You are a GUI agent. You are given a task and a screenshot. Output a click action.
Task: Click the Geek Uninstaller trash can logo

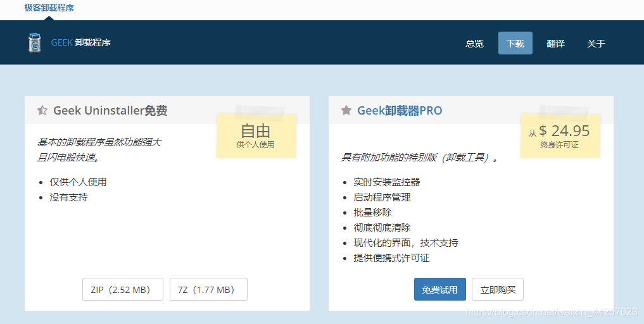tap(35, 42)
